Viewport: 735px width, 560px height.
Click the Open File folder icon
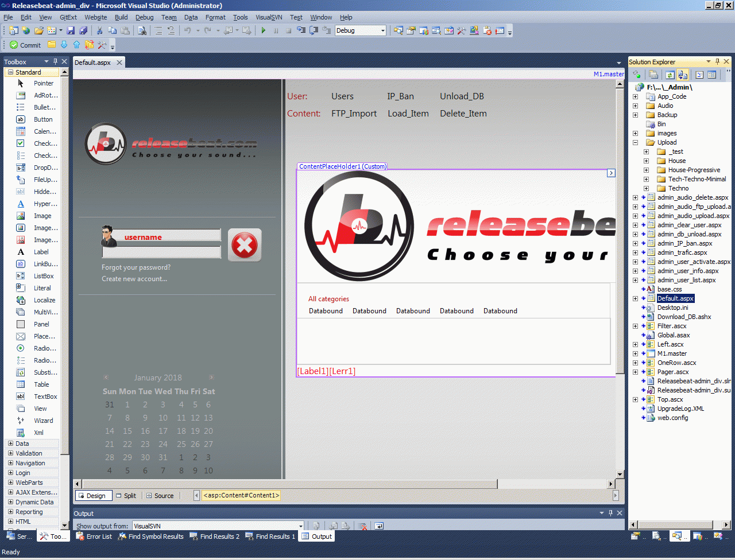click(x=39, y=30)
